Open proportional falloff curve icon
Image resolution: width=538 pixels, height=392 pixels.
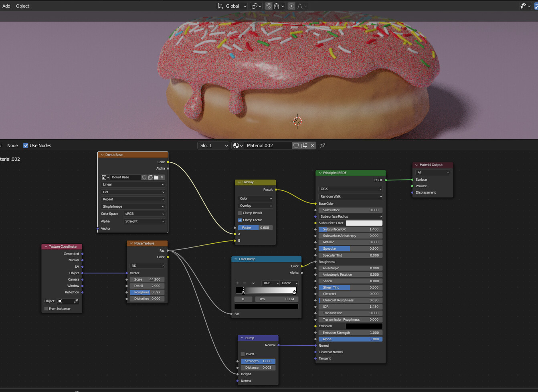(x=301, y=6)
